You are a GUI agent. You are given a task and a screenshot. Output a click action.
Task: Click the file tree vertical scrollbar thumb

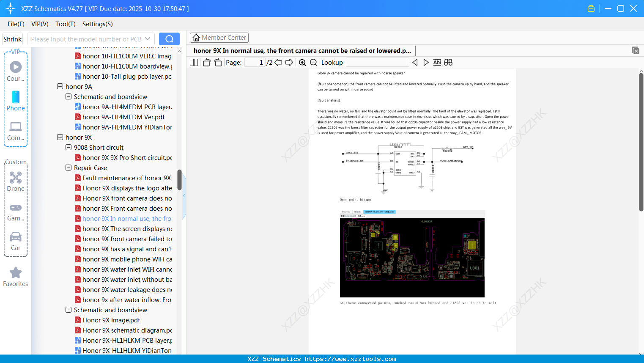[179, 180]
